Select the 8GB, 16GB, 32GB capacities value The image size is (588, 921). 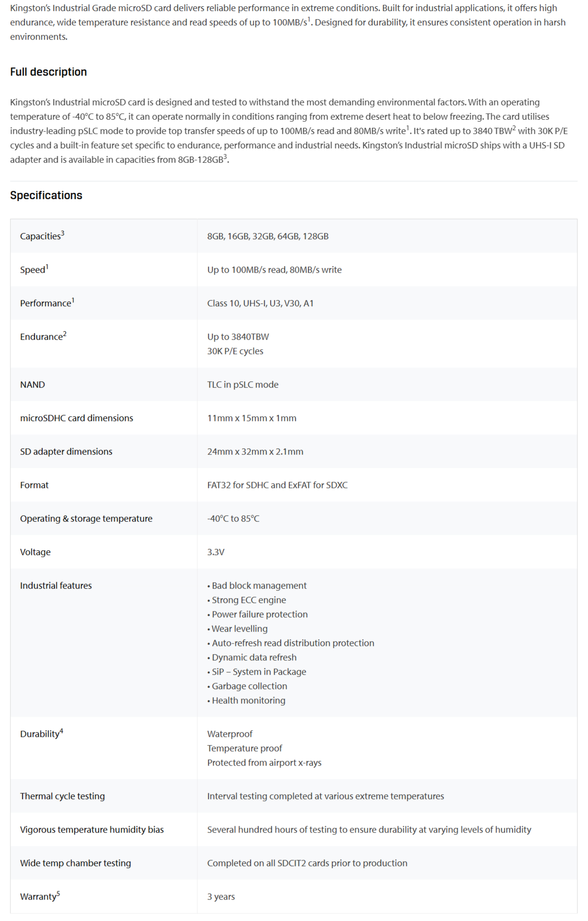pyautogui.click(x=268, y=236)
